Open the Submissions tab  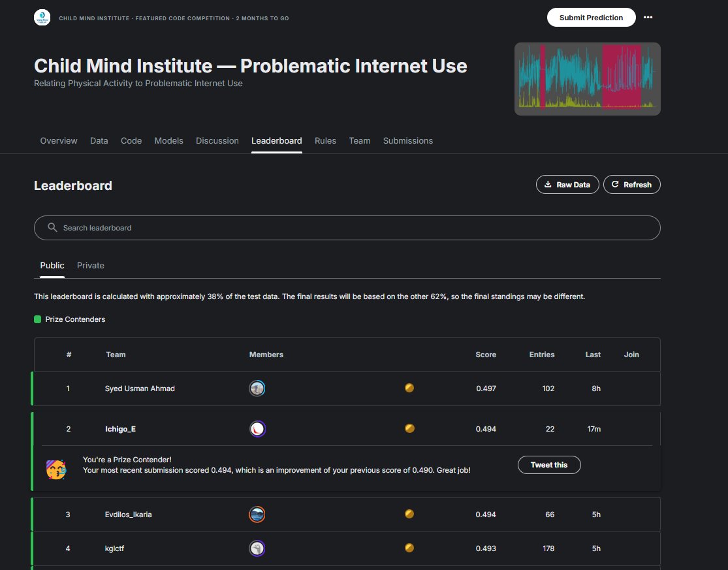408,140
